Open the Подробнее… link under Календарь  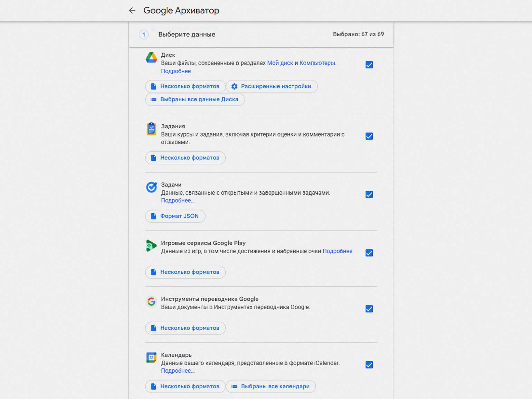(178, 371)
